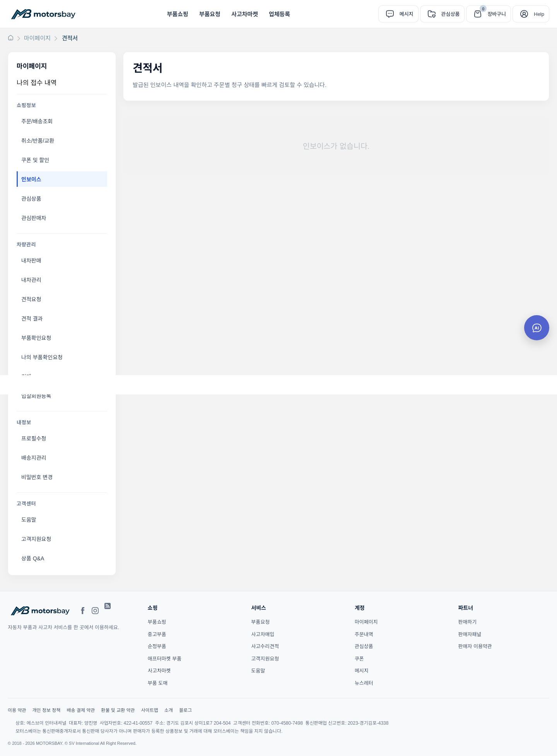
Task: Open 내차판매 under 차량관리
Action: click(x=62, y=260)
